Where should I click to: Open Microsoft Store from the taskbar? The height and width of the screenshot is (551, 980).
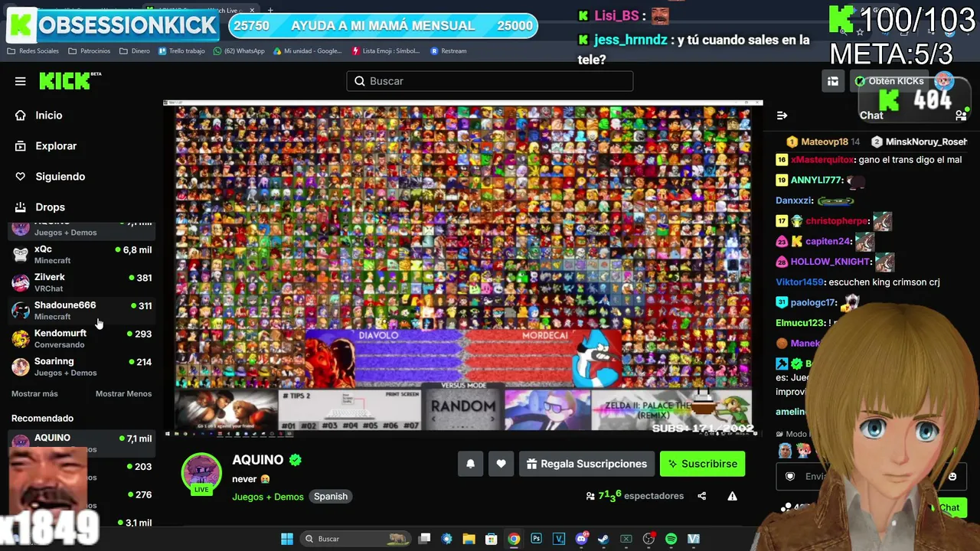(x=492, y=539)
